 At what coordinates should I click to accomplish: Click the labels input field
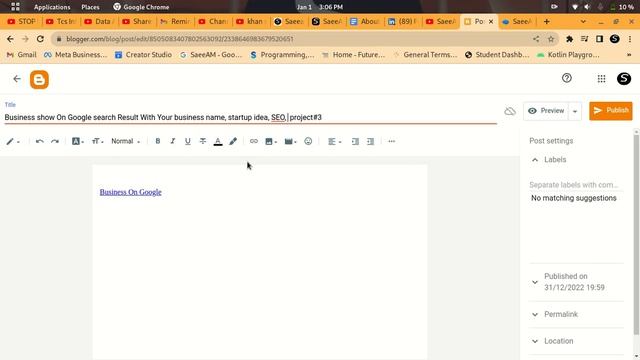pyautogui.click(x=576, y=185)
